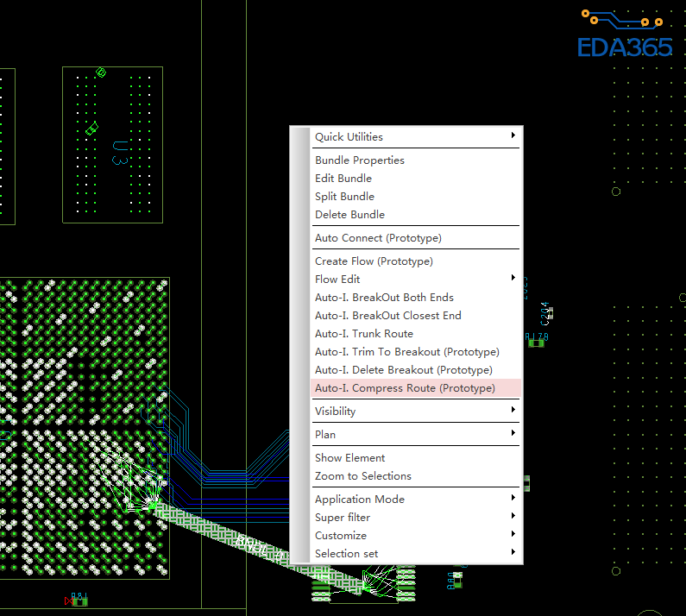Choose Auto-I. BreakOut Both Ends
The width and height of the screenshot is (686, 616).
[384, 298]
